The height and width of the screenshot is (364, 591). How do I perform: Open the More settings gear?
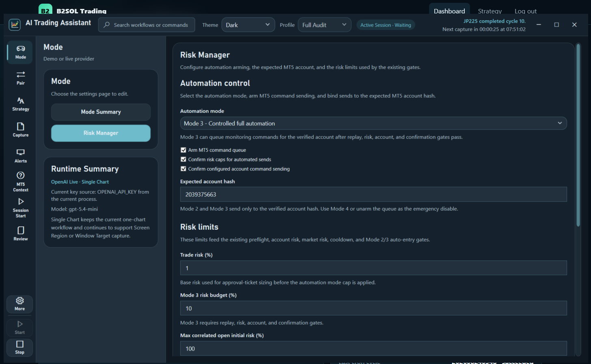(19, 304)
